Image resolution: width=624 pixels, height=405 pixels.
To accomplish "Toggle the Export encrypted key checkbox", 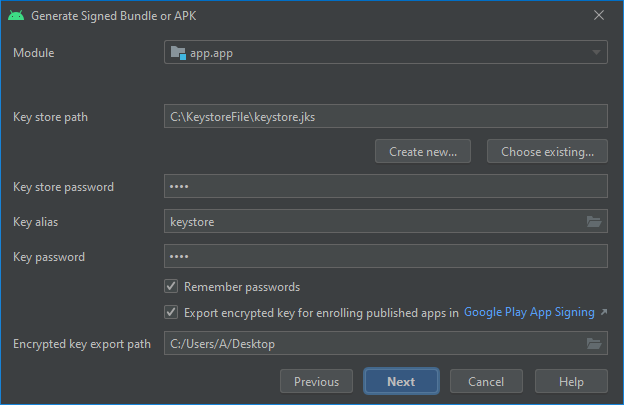I will tap(171, 312).
